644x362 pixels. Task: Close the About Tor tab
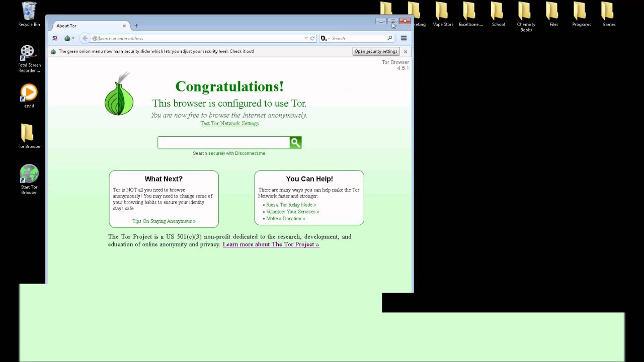124,26
